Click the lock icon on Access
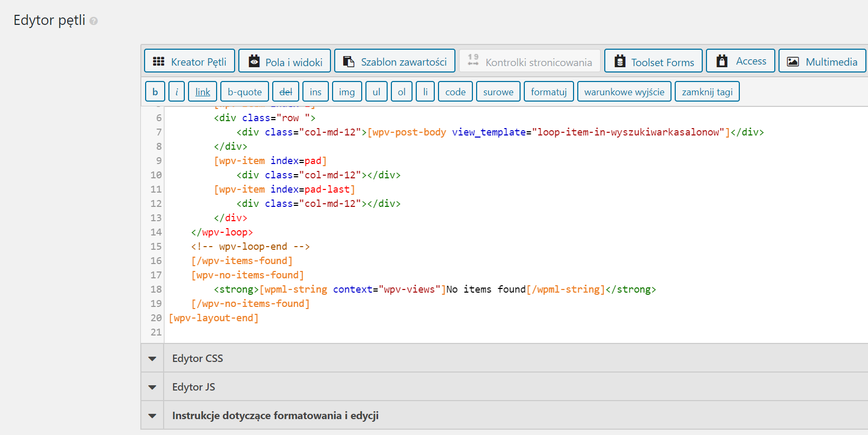 722,61
